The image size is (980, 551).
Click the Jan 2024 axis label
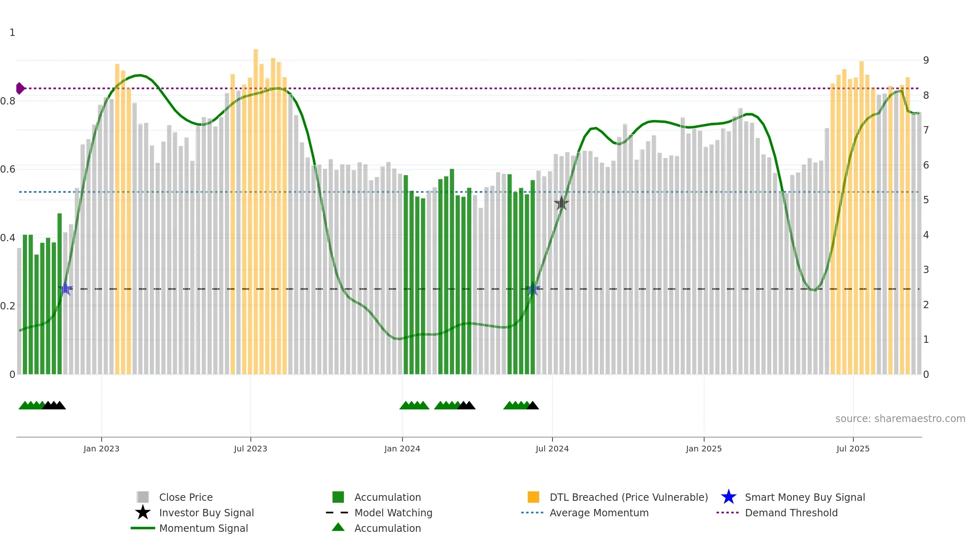pyautogui.click(x=402, y=449)
